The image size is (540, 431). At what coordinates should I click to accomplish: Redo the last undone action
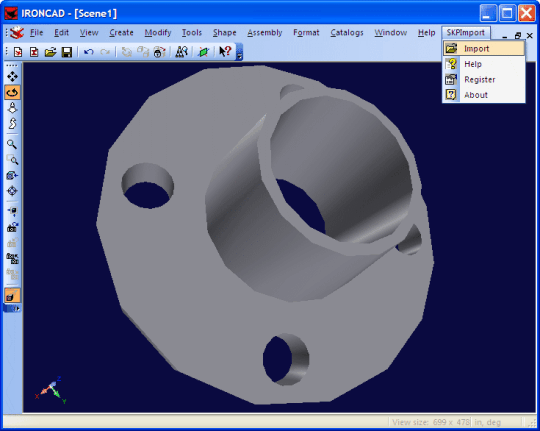click(105, 52)
